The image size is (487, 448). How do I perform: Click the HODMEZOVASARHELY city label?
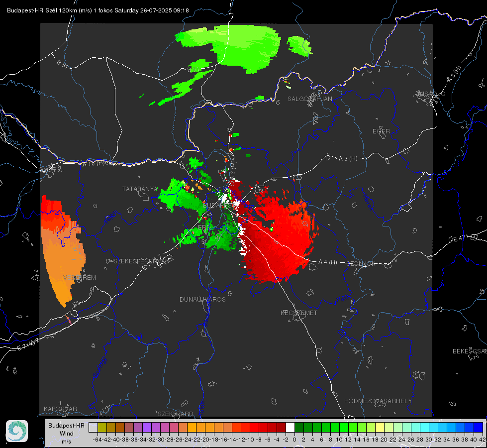click(x=378, y=401)
